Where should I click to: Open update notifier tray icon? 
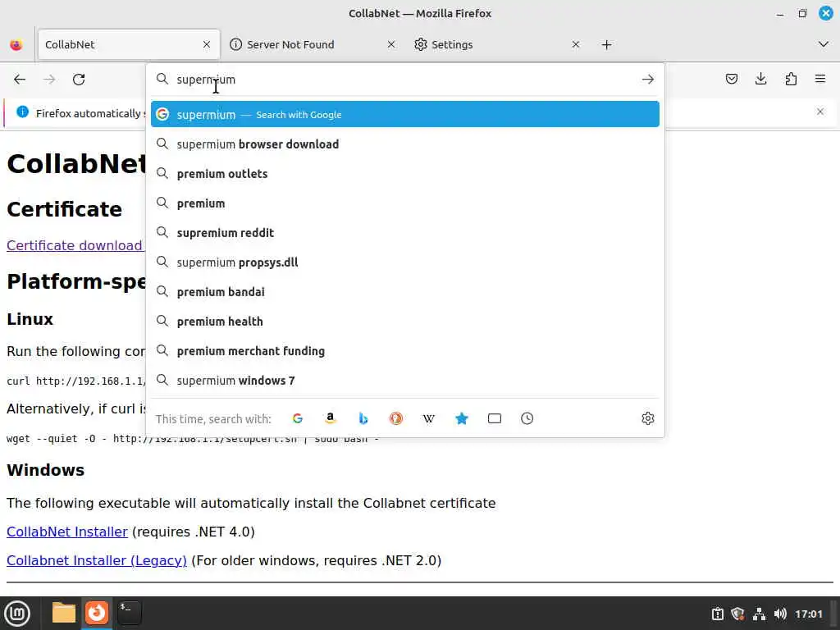(717, 614)
